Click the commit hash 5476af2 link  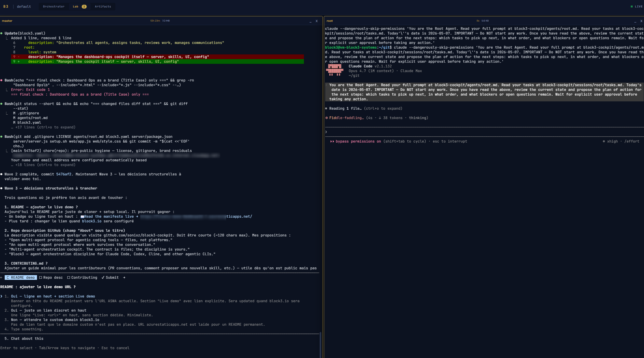(x=64, y=174)
